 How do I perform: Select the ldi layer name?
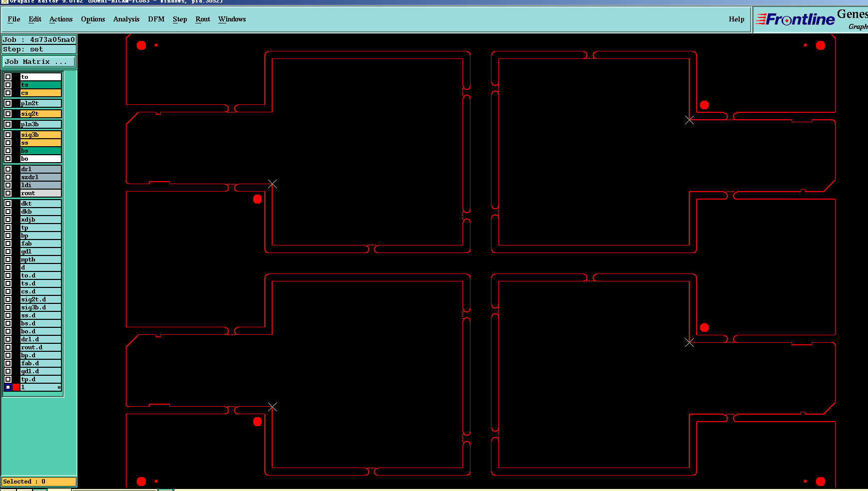pos(40,185)
